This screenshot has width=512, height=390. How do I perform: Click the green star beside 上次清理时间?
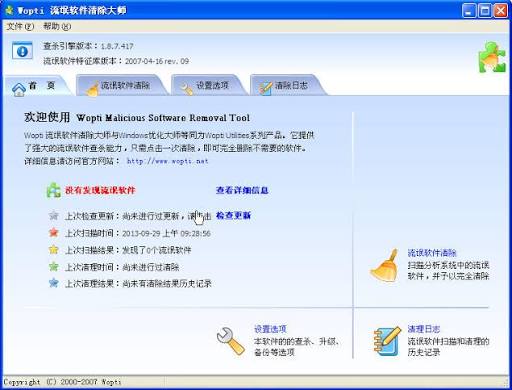coord(54,267)
